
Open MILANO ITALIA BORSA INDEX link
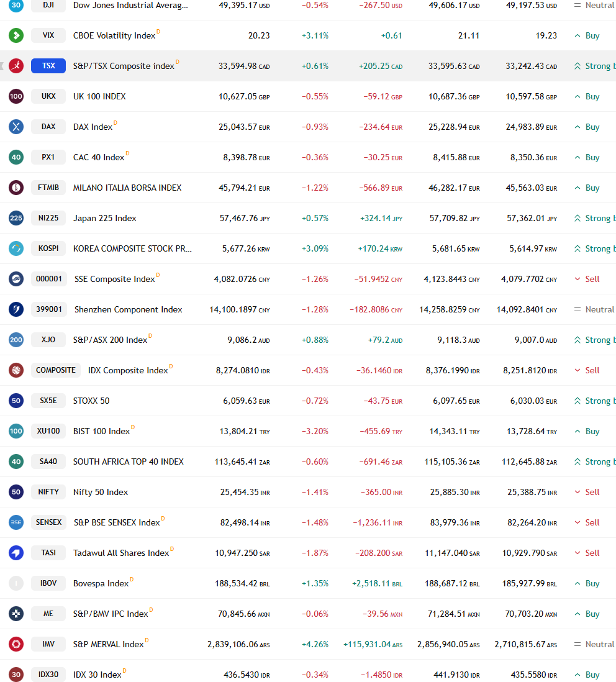[x=127, y=188]
